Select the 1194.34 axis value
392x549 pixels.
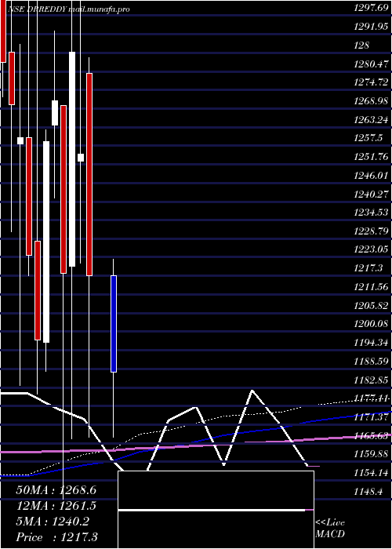coord(371,343)
